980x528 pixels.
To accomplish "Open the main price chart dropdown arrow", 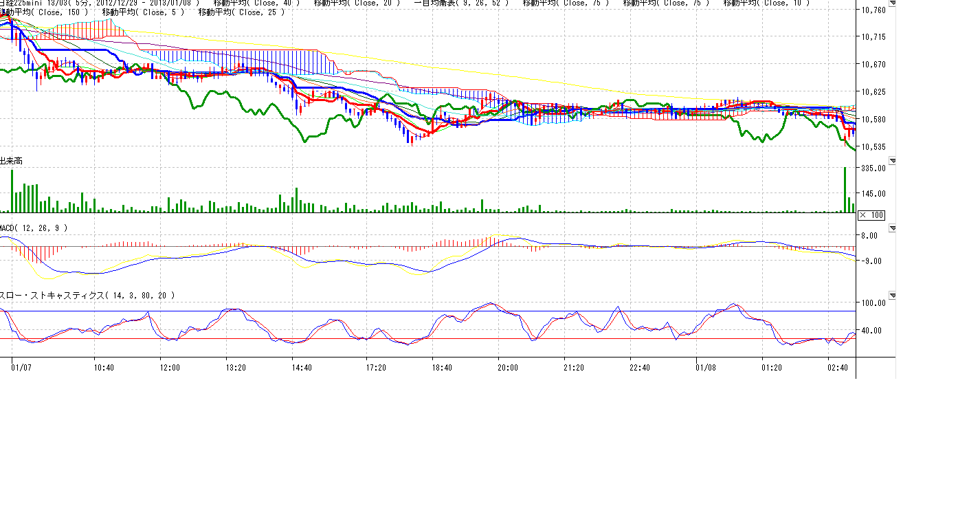I will tap(892, 3).
